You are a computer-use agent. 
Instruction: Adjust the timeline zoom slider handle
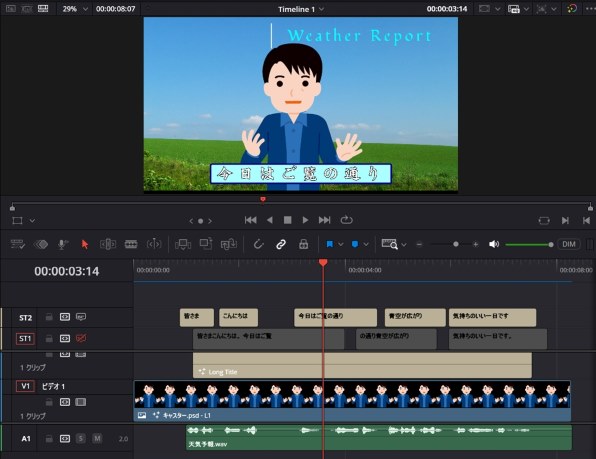coord(456,244)
